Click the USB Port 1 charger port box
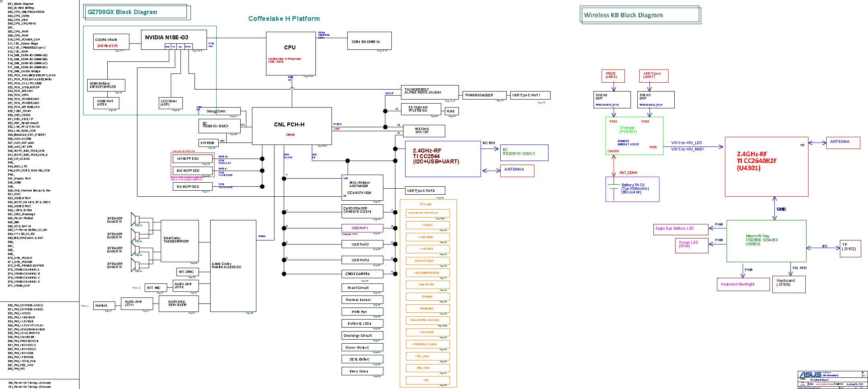The width and height of the screenshot is (868, 389). [x=362, y=228]
